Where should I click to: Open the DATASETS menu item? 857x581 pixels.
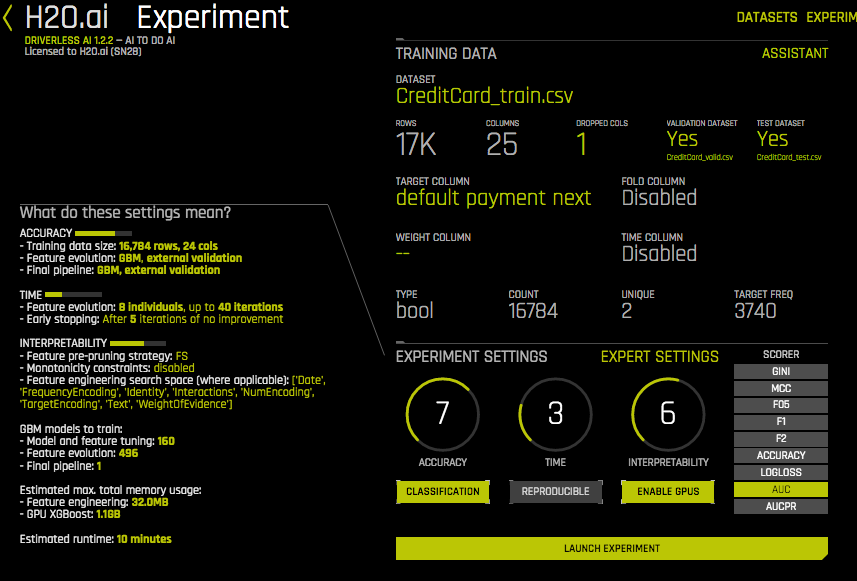tap(766, 17)
